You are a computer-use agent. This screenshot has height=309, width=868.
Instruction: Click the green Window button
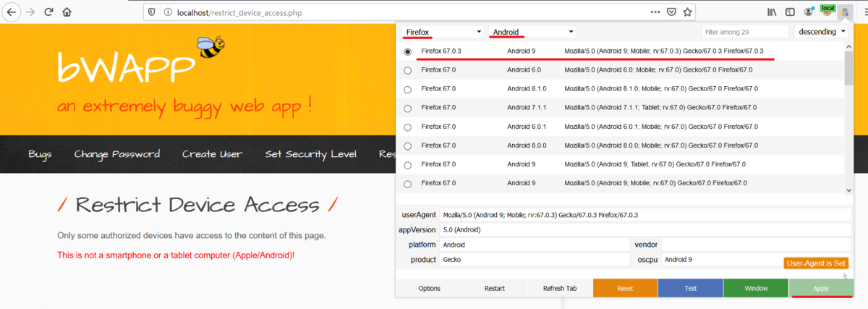(x=756, y=288)
